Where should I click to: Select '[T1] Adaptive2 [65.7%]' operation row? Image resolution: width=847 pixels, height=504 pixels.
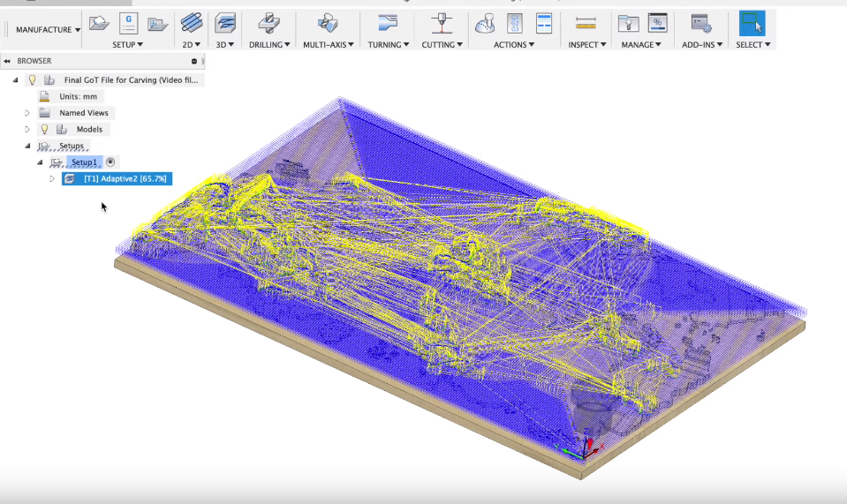pos(117,178)
